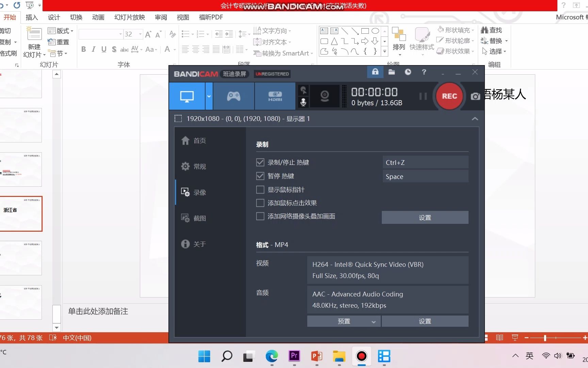Viewport: 588px width, 368px height.
Task: Open taskbar Search icon
Action: coord(227,356)
